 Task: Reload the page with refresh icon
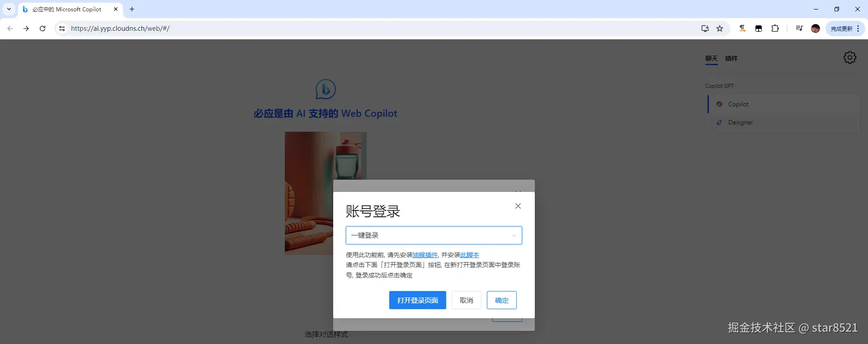42,29
